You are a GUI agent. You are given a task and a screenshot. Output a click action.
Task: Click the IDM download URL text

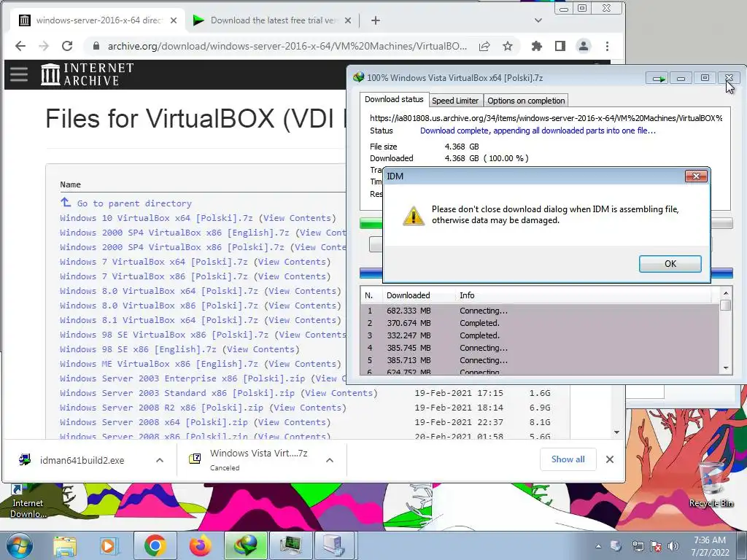pyautogui.click(x=546, y=118)
